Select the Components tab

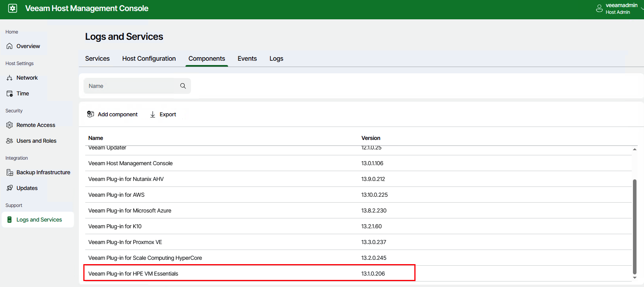pos(207,58)
